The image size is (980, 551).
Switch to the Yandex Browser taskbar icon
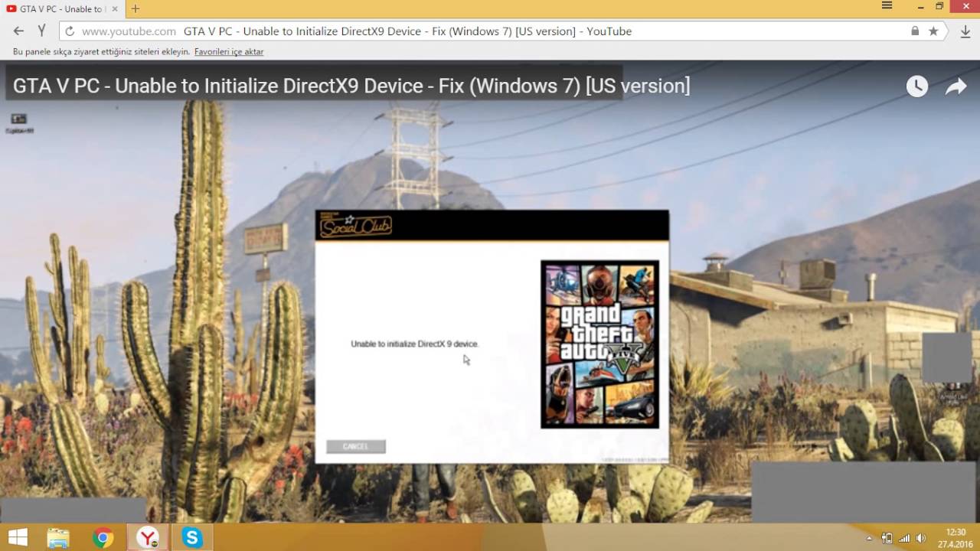tap(148, 538)
